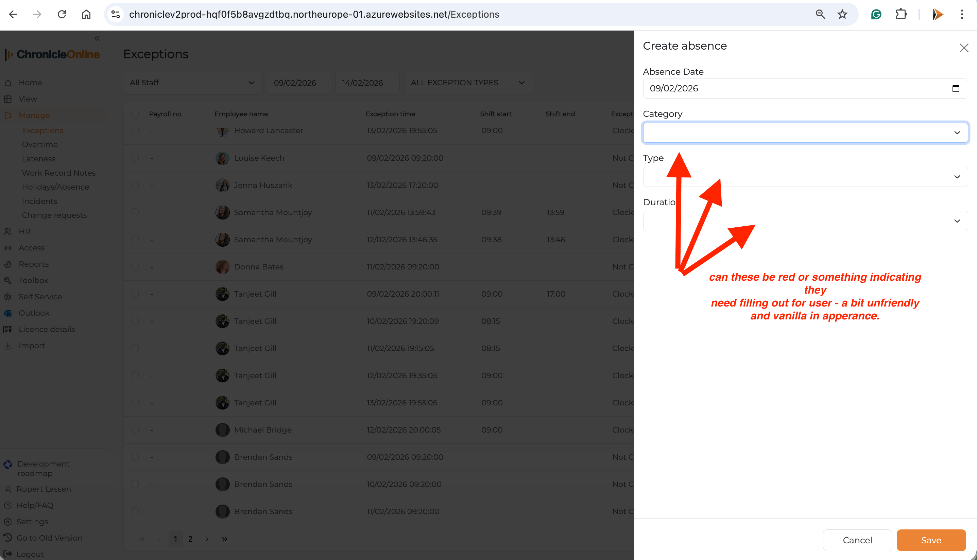Click the Licence details icon

point(8,329)
